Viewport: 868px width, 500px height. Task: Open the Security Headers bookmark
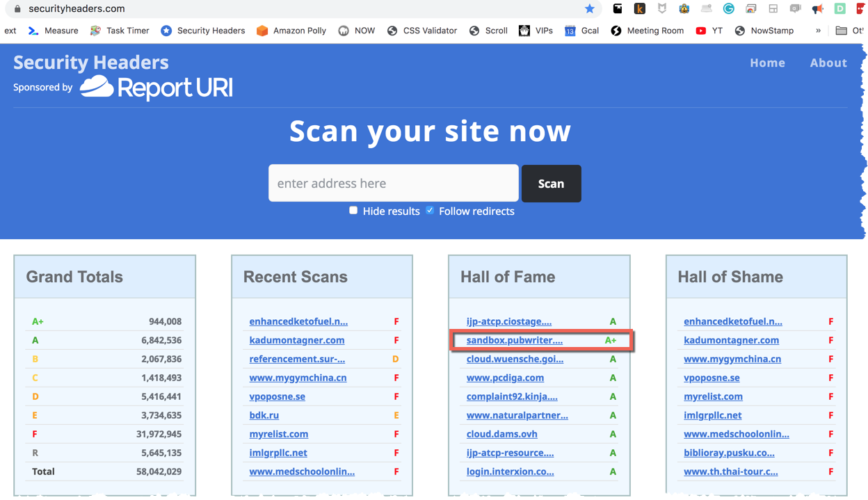tap(202, 31)
